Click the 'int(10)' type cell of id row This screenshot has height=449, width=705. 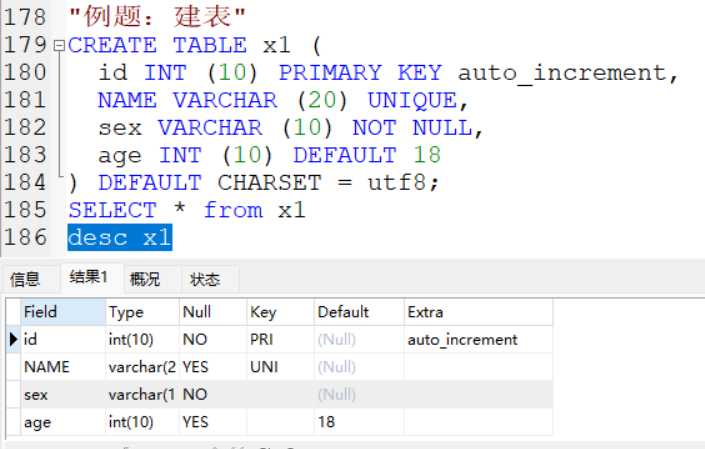click(x=143, y=339)
